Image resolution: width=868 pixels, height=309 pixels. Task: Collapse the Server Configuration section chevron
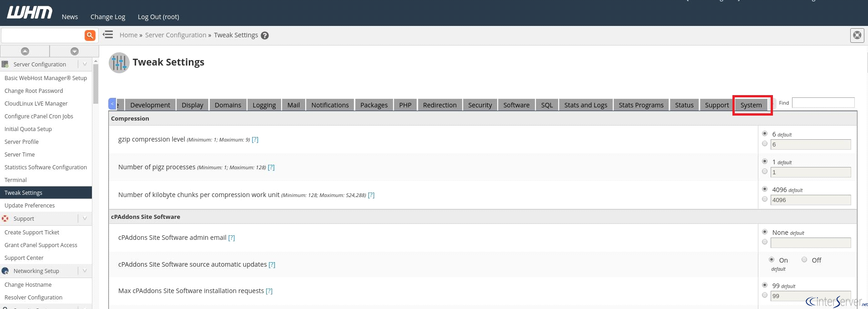click(x=85, y=64)
